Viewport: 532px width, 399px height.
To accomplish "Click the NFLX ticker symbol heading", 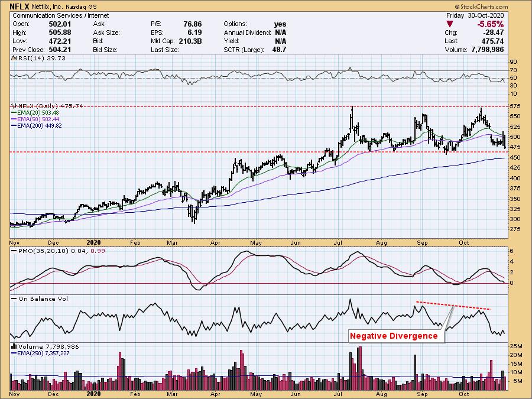I will (x=21, y=7).
